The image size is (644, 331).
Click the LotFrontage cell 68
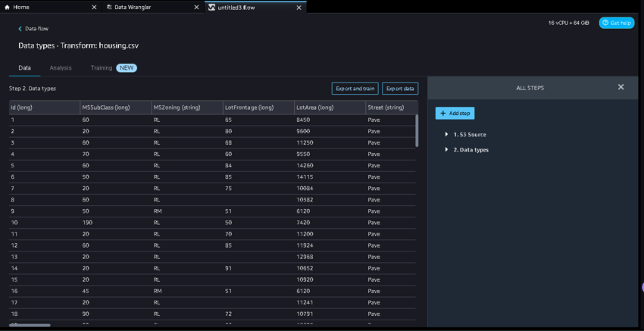click(x=228, y=143)
